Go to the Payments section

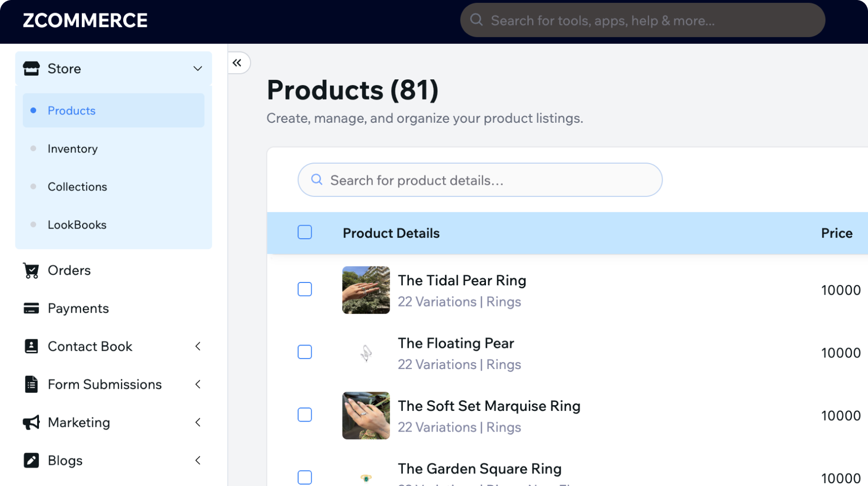pyautogui.click(x=114, y=308)
